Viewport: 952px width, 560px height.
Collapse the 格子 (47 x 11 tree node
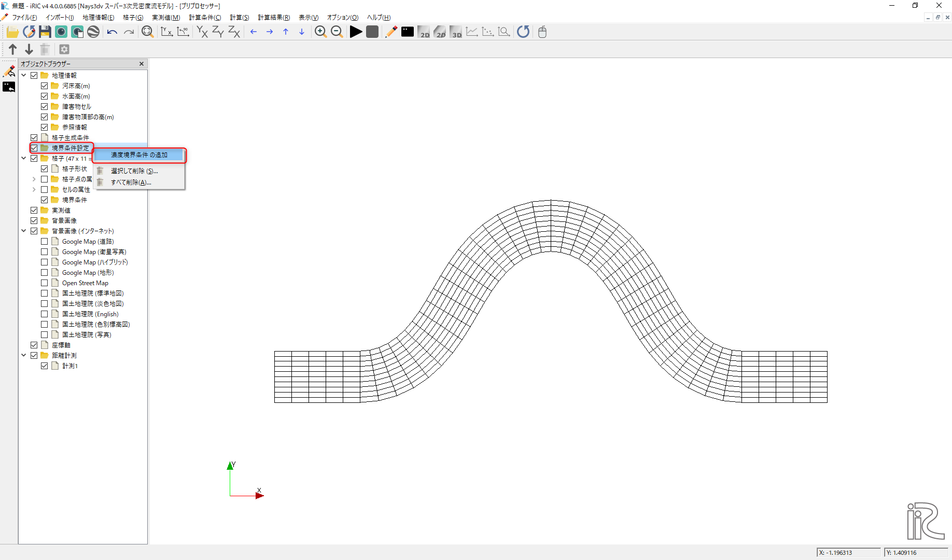point(24,159)
